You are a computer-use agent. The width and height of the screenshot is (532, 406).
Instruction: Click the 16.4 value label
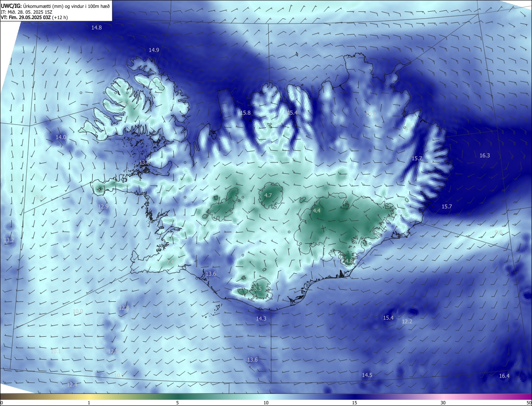point(504,376)
